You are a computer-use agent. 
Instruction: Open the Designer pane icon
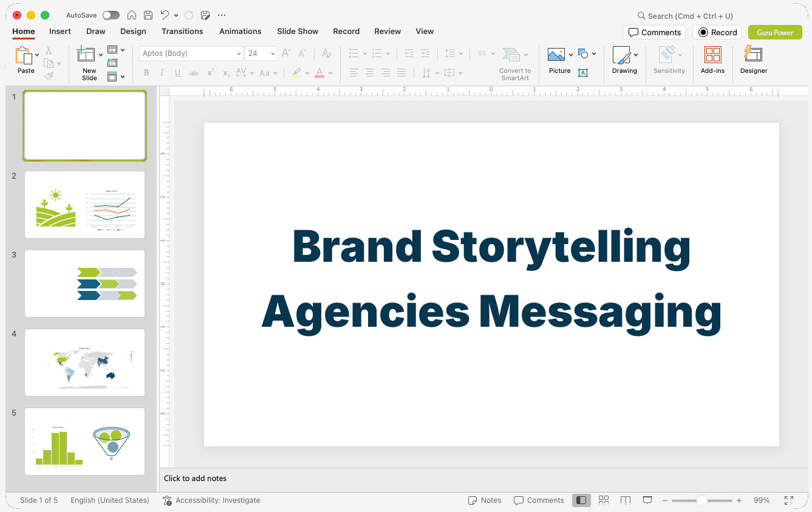click(x=753, y=54)
